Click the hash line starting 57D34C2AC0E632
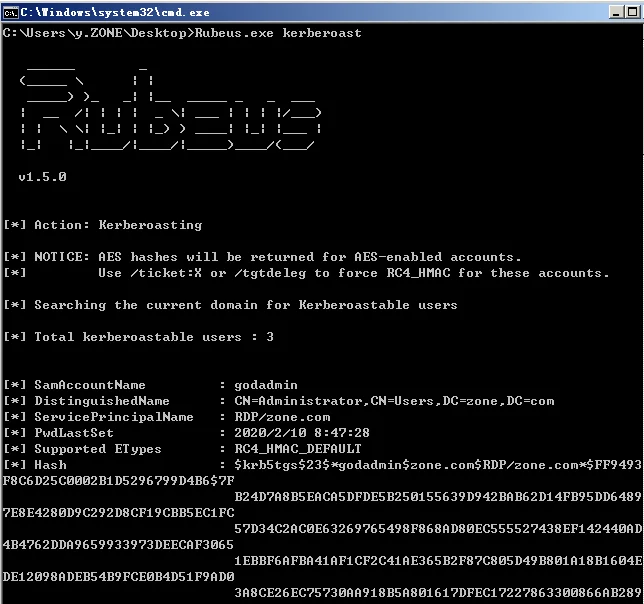 438,529
